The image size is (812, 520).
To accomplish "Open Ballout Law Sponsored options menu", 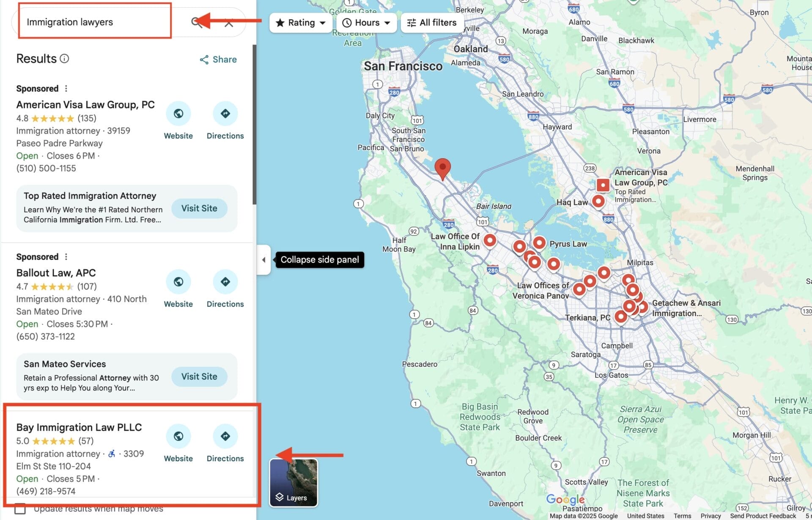I will click(x=66, y=257).
